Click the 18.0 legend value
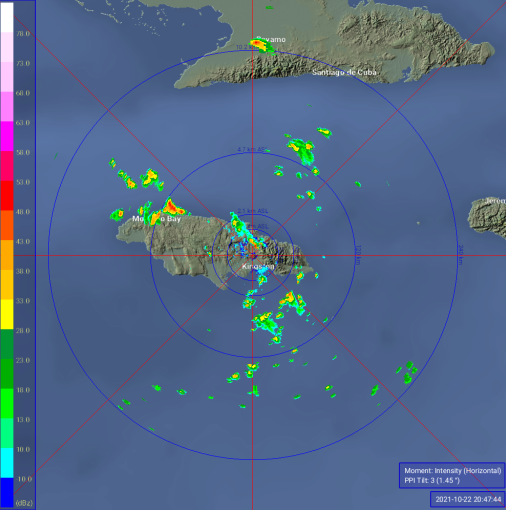This screenshot has height=510, width=506. pos(23,390)
